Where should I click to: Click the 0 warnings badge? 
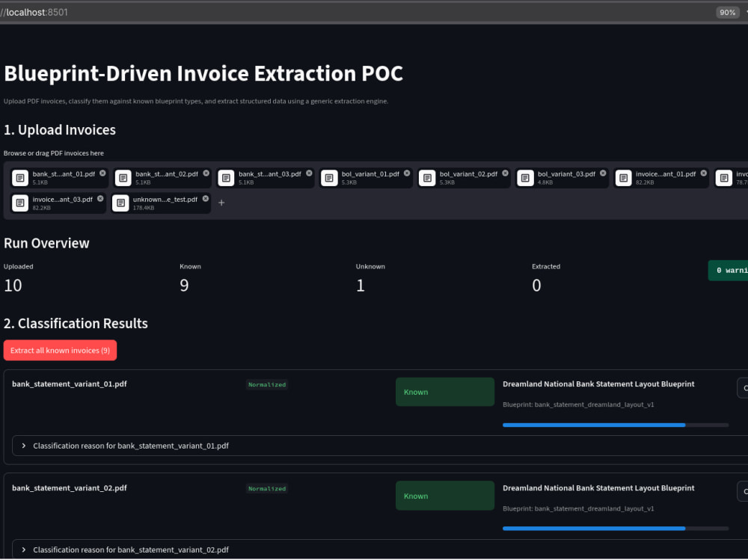tap(728, 271)
